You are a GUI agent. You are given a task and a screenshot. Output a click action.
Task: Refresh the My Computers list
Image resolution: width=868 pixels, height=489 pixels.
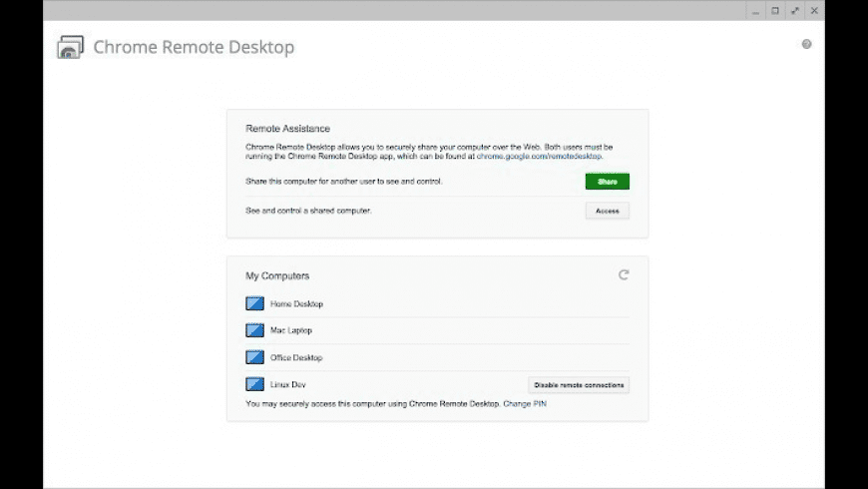tap(624, 275)
